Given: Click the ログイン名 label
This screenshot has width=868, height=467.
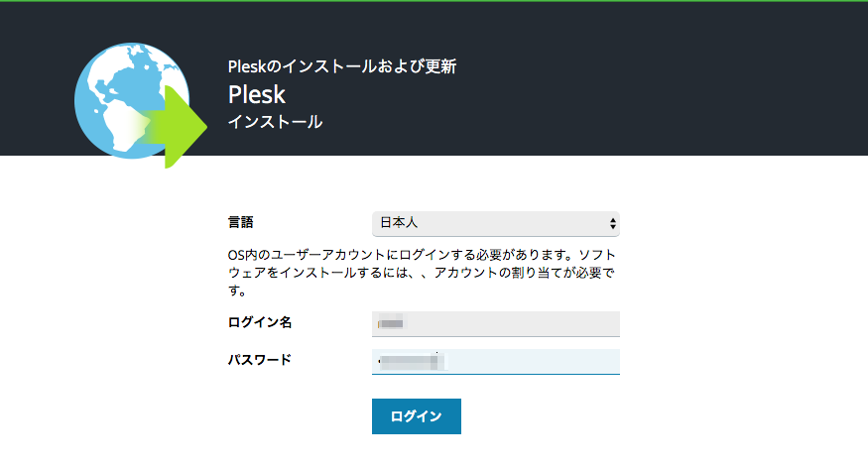Looking at the screenshot, I should tap(260, 322).
